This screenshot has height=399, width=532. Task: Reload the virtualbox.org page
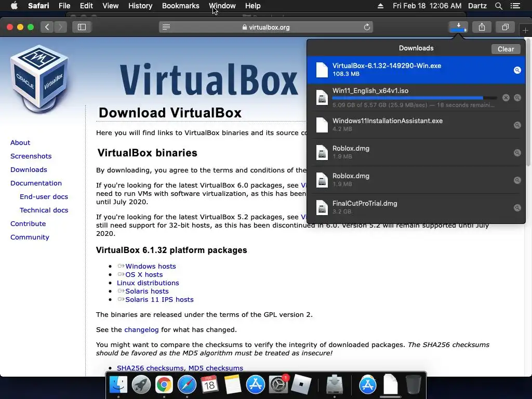point(367,27)
